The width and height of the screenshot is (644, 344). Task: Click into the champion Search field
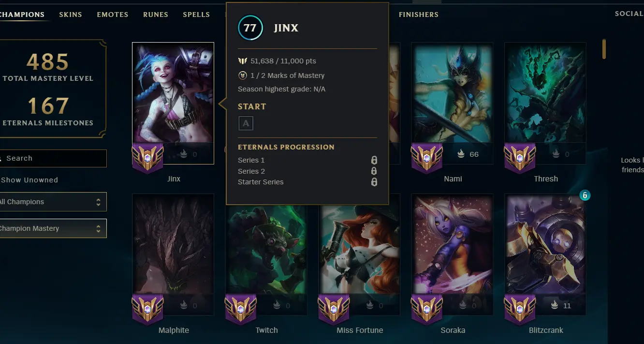tap(52, 158)
